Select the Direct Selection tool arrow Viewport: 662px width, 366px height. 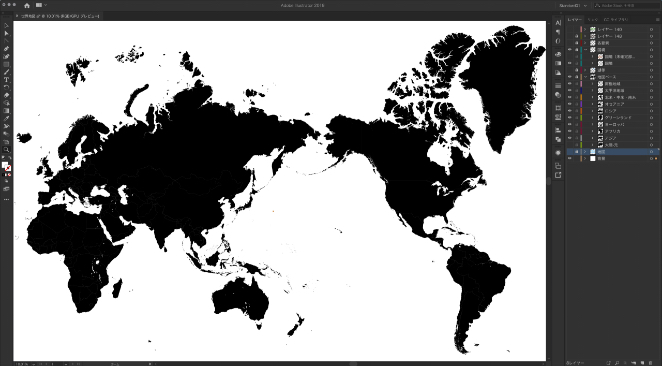(6, 33)
